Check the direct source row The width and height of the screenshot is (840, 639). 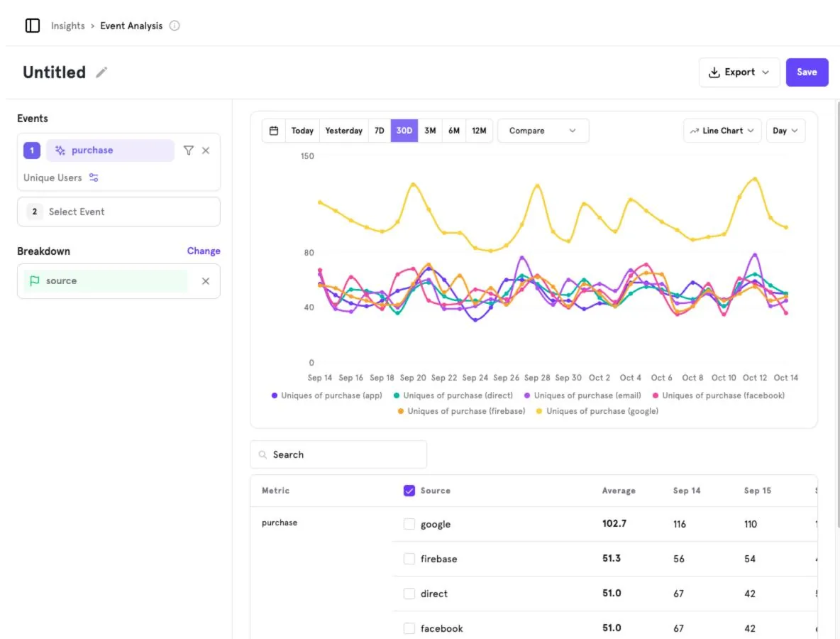[409, 594]
